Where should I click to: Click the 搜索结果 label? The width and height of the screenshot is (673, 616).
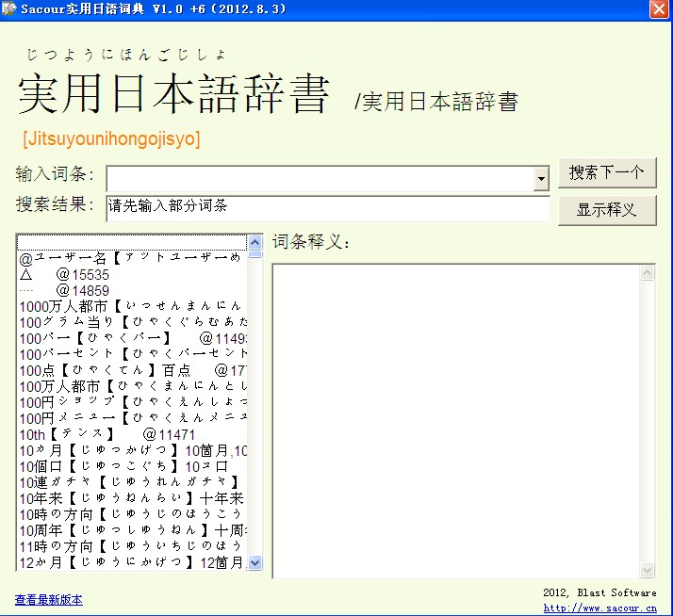click(x=55, y=204)
